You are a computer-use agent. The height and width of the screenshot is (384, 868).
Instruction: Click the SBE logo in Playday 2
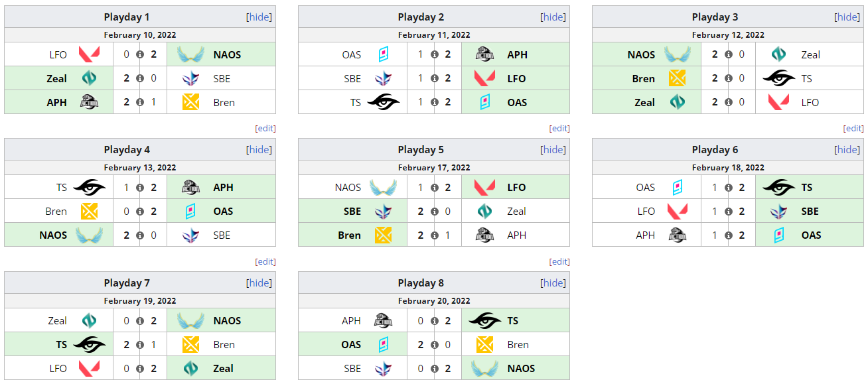383,78
